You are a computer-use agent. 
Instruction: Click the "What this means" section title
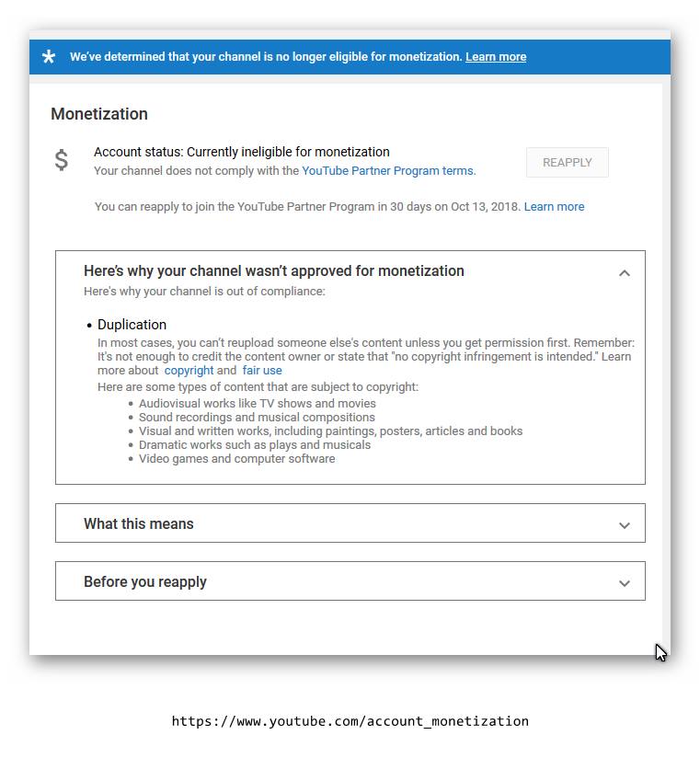pyautogui.click(x=139, y=524)
